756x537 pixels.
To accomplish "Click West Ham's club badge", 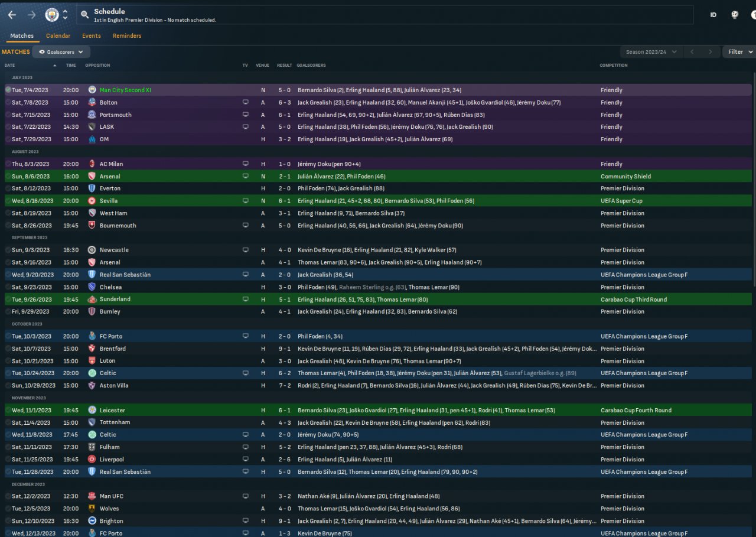I will click(x=92, y=213).
